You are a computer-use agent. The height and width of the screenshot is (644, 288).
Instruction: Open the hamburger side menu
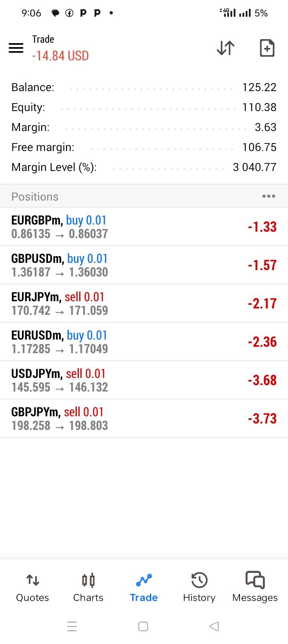(x=16, y=48)
